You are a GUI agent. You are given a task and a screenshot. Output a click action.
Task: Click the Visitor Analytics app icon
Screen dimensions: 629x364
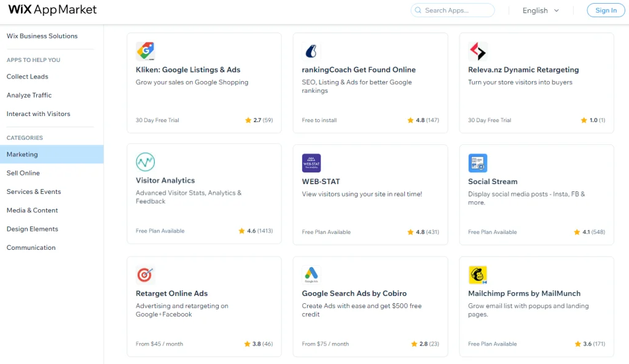coord(145,162)
